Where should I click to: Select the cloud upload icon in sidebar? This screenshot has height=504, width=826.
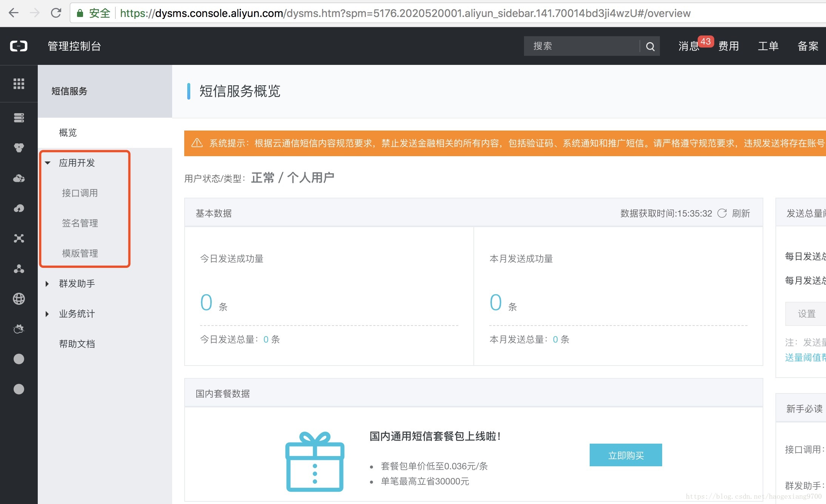coord(19,208)
